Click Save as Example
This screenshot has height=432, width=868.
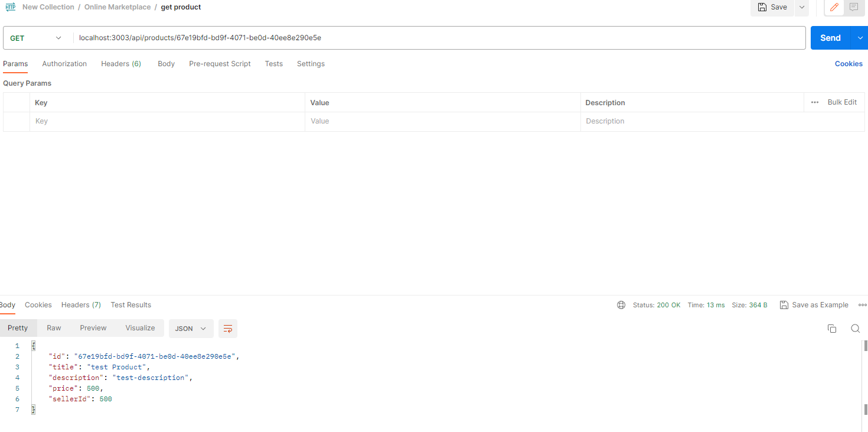click(814, 305)
